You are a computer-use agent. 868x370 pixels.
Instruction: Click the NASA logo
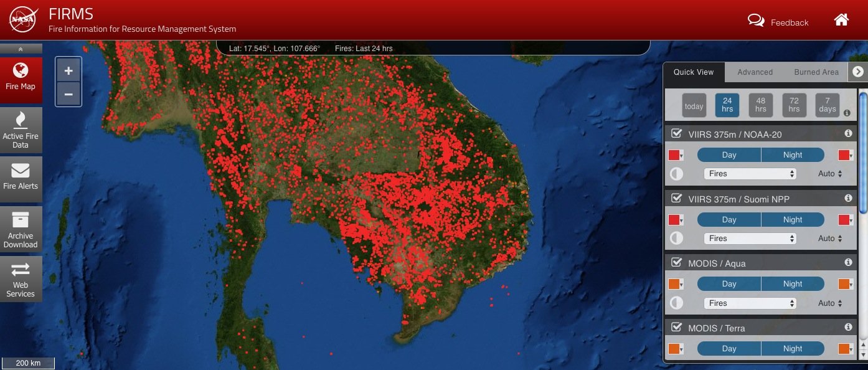pyautogui.click(x=23, y=20)
